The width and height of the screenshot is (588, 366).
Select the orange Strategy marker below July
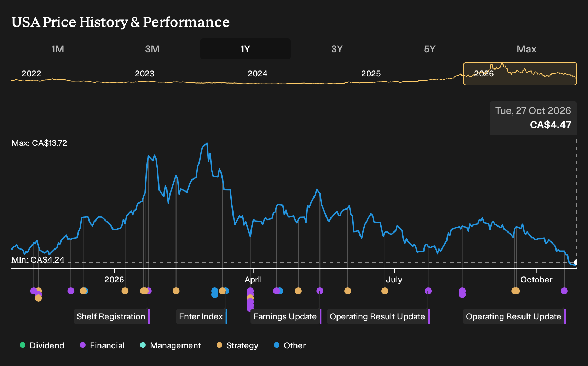point(385,291)
